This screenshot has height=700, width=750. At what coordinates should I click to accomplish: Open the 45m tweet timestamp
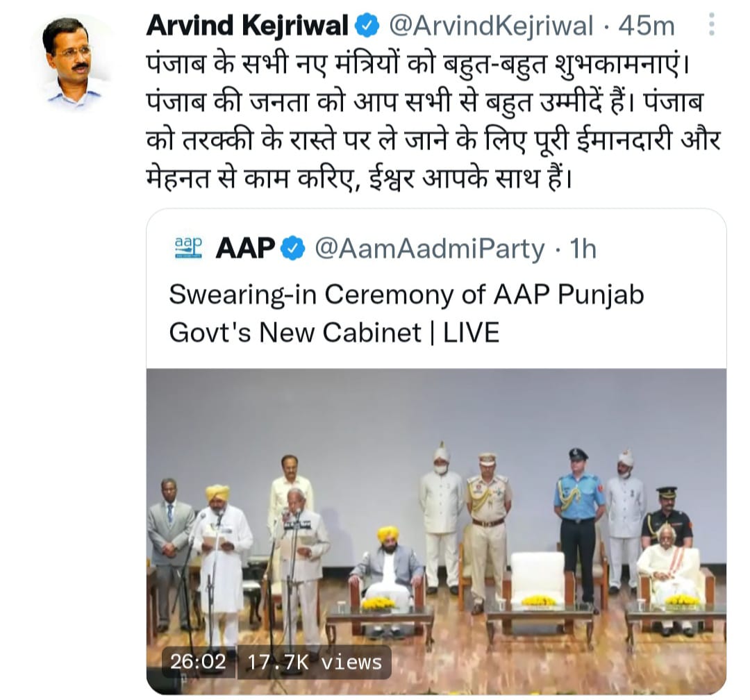point(647,26)
